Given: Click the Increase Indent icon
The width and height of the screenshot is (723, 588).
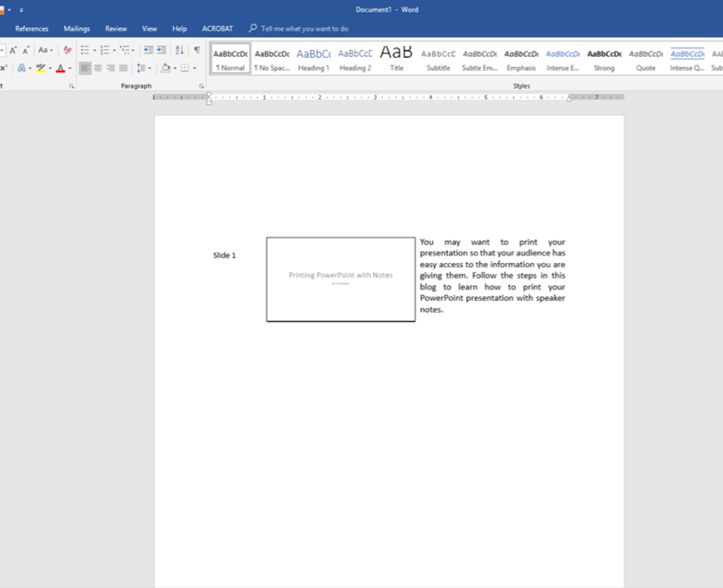Looking at the screenshot, I should pyautogui.click(x=161, y=50).
